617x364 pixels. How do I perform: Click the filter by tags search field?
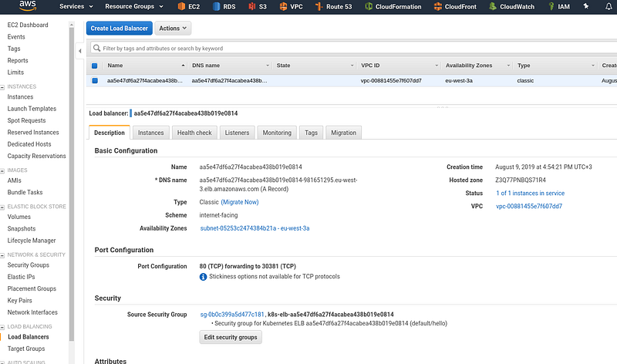[x=354, y=48]
